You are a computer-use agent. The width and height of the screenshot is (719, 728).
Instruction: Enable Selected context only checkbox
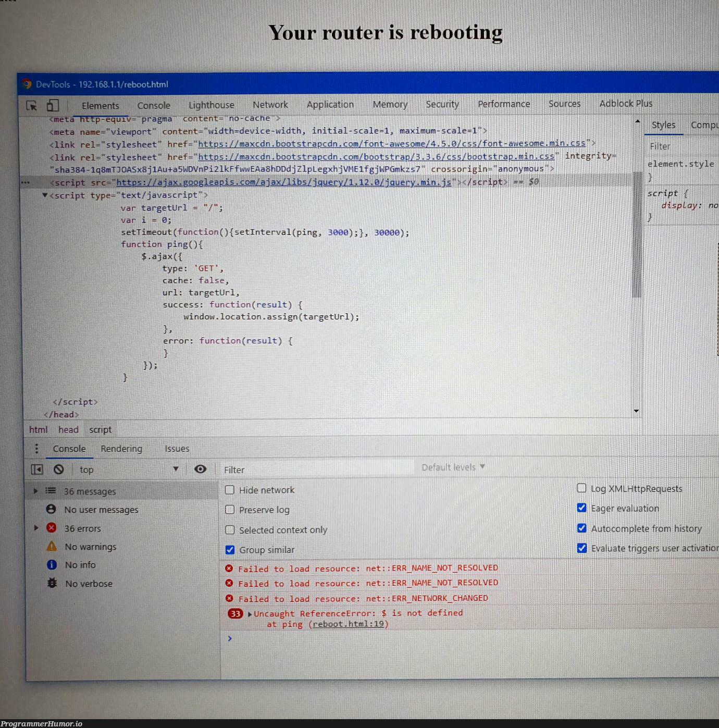coord(230,530)
